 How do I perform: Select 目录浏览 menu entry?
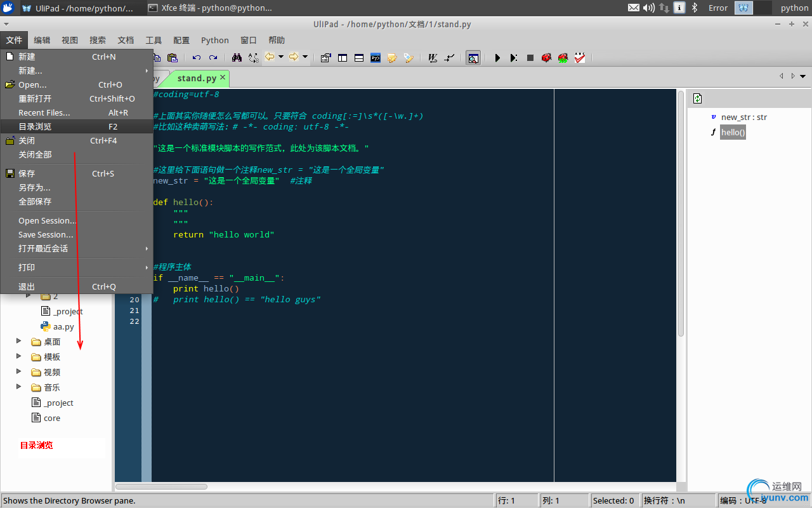point(77,126)
